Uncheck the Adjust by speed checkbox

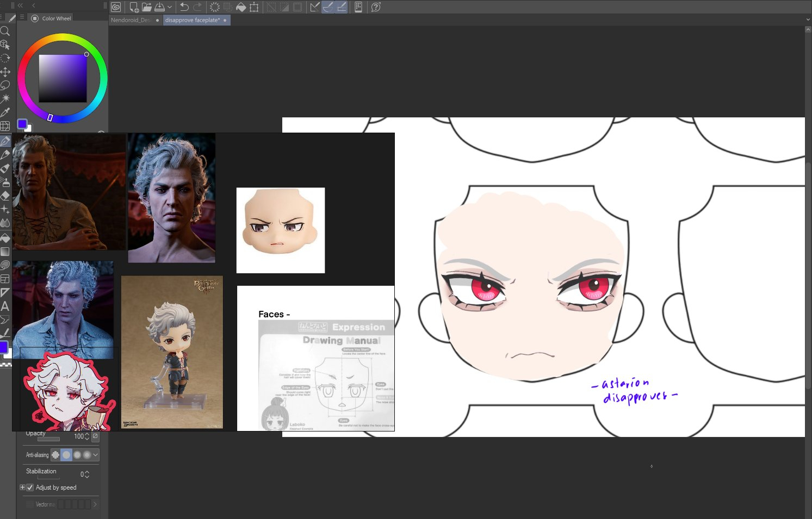pyautogui.click(x=30, y=487)
